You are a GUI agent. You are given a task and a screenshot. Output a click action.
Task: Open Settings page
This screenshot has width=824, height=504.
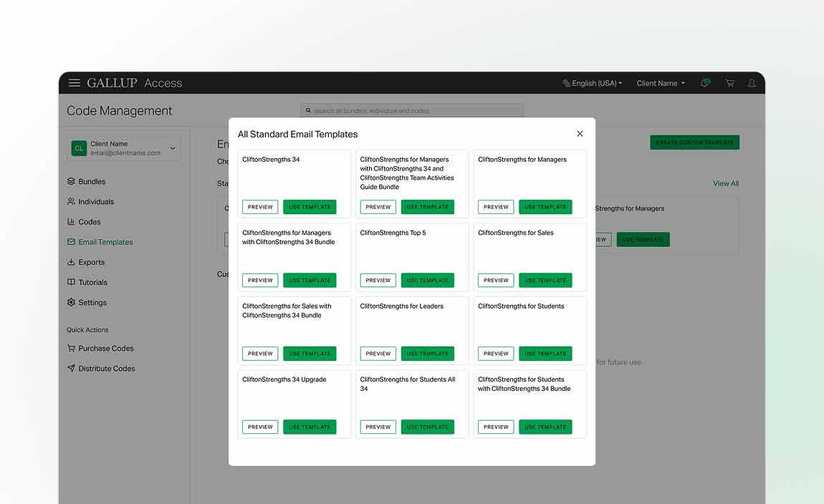click(92, 302)
